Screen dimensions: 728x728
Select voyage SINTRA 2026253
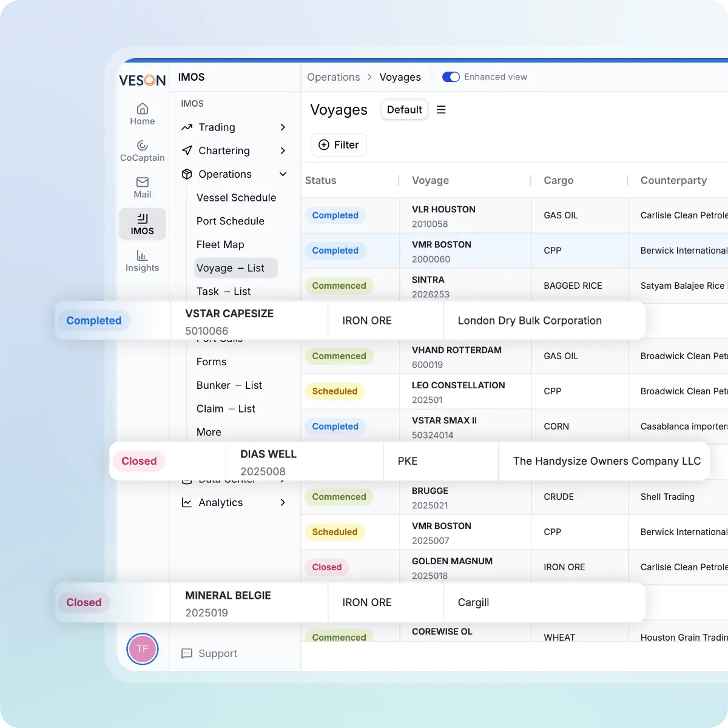pyautogui.click(x=430, y=286)
